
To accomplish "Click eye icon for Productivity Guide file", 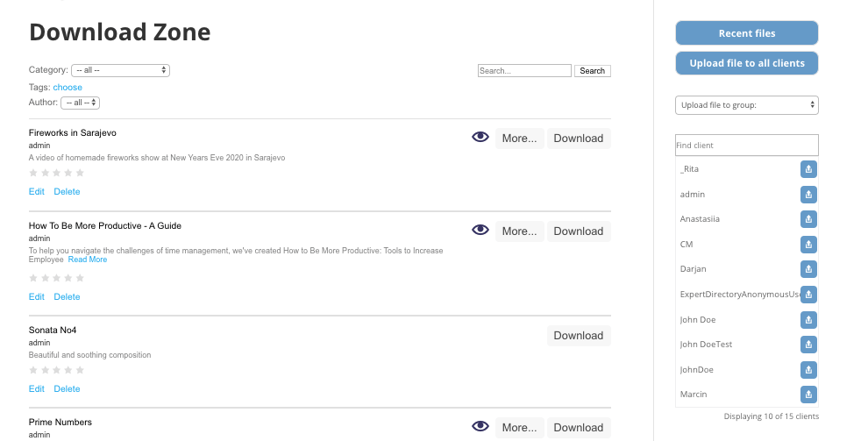I will point(480,231).
